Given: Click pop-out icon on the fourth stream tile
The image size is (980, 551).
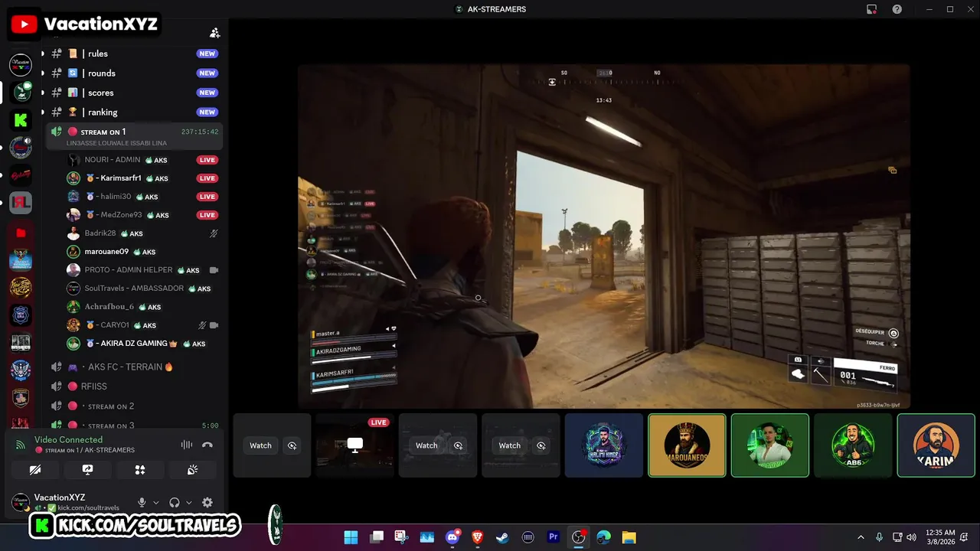Looking at the screenshot, I should tap(541, 445).
